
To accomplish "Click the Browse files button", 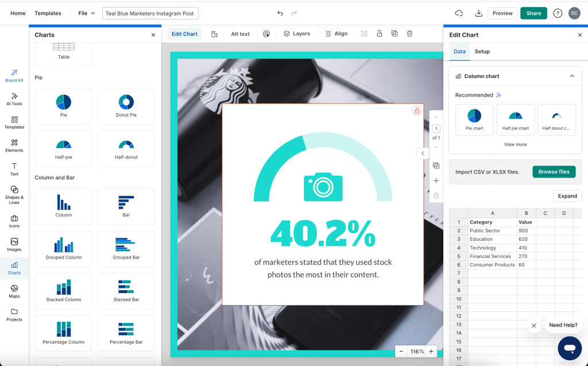I will pos(554,172).
